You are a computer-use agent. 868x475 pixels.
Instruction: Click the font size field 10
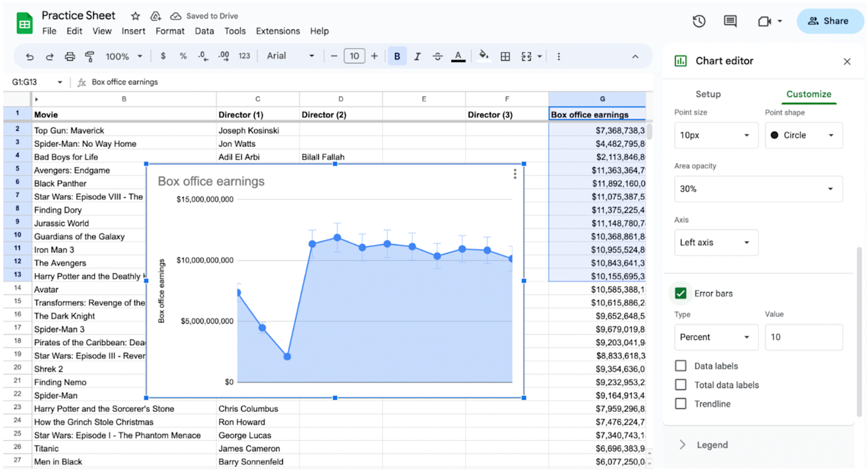click(354, 56)
